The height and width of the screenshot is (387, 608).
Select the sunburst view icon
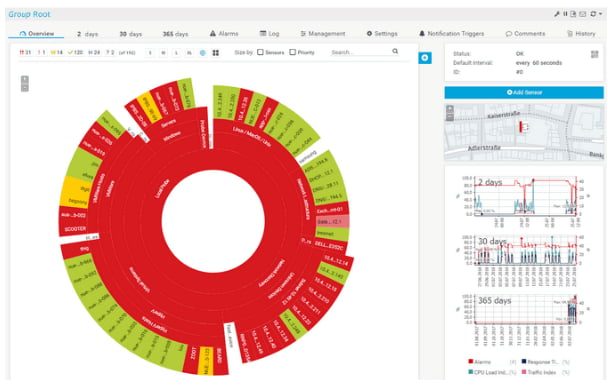(x=203, y=53)
